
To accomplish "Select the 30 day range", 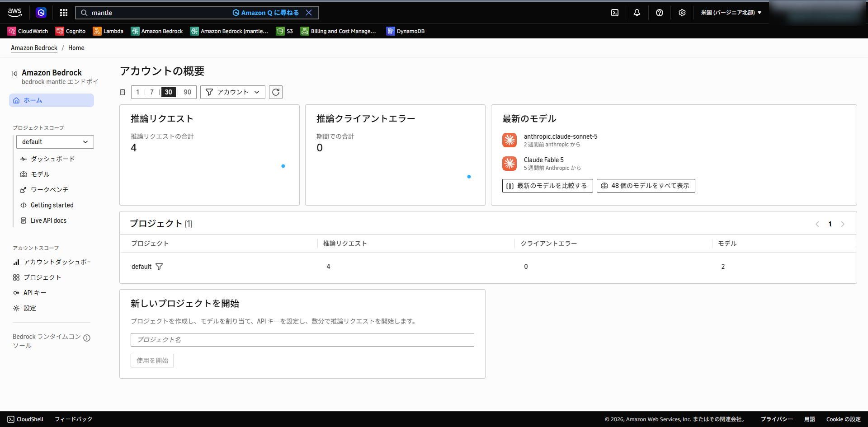I will [x=169, y=92].
